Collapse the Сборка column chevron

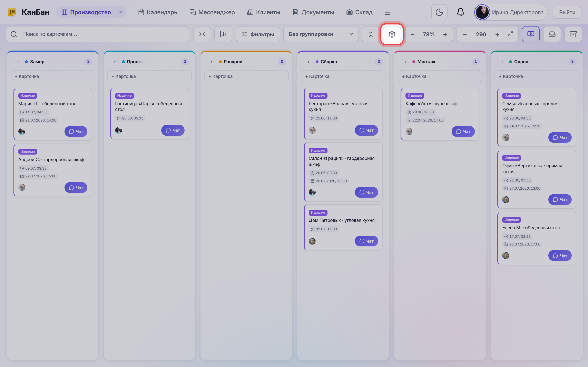click(x=308, y=62)
